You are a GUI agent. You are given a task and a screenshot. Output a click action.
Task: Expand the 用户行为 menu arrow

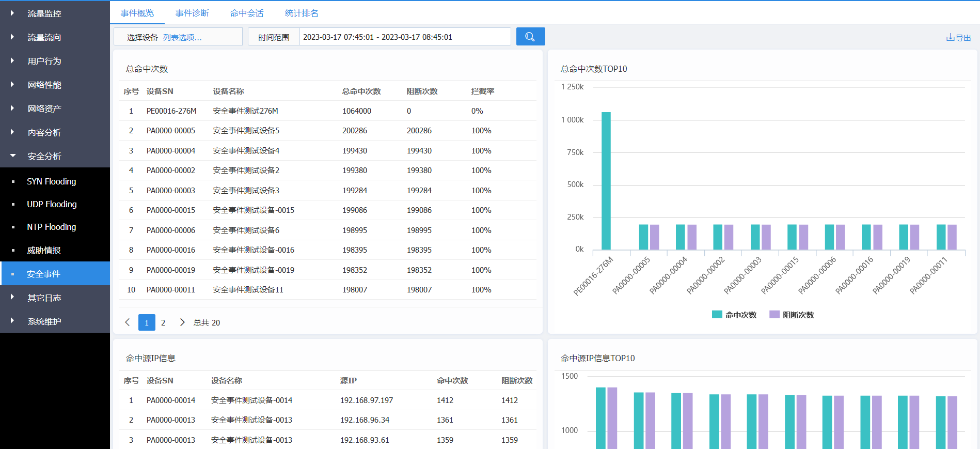tap(12, 60)
